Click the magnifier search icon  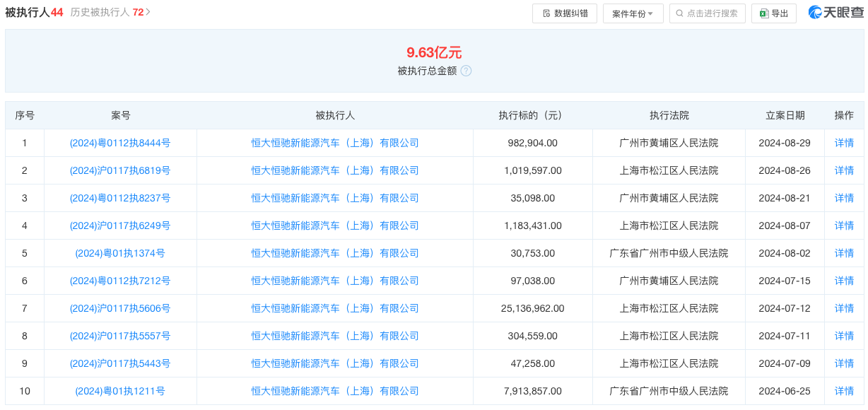coord(680,13)
